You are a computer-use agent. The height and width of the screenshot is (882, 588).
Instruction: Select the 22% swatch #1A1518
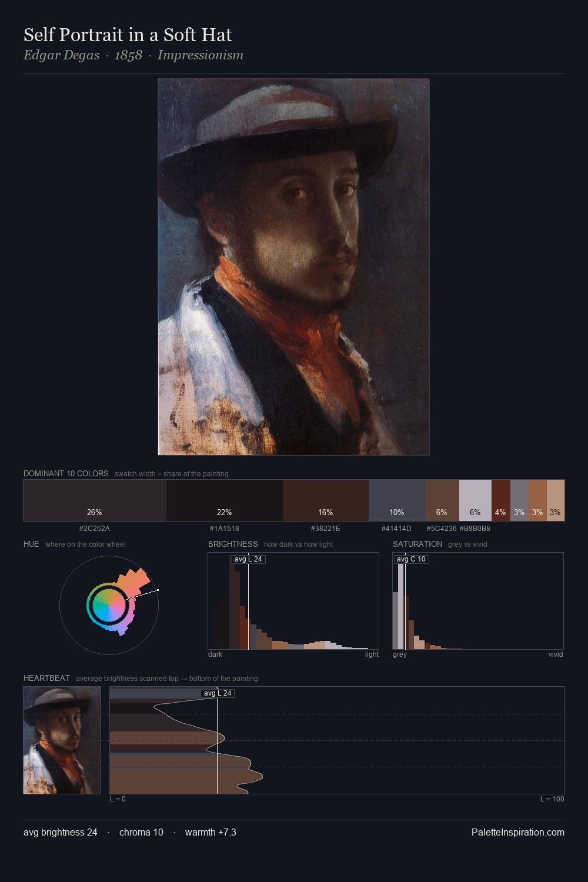coord(225,500)
